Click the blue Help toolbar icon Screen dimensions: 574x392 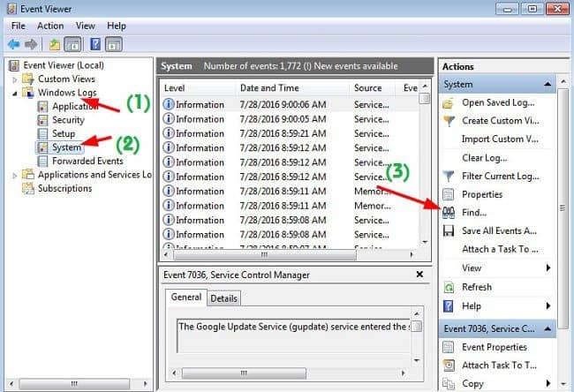pyautogui.click(x=95, y=44)
